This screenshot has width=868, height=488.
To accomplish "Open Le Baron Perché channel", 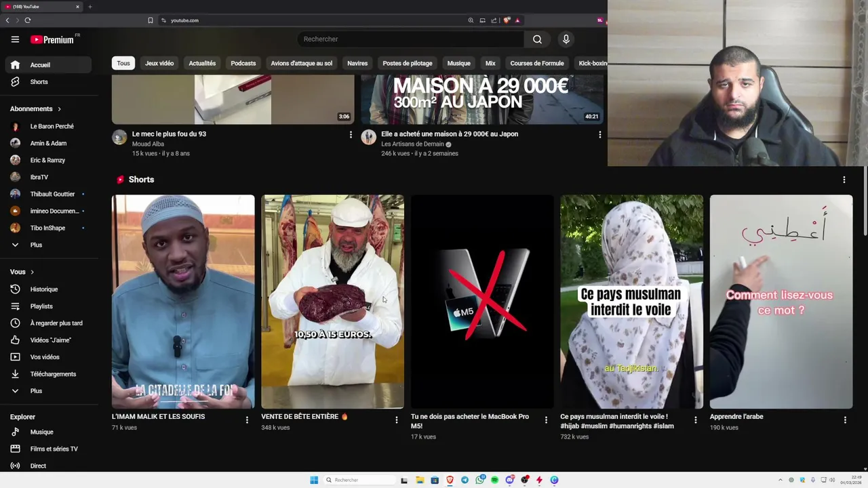I will 47,126.
